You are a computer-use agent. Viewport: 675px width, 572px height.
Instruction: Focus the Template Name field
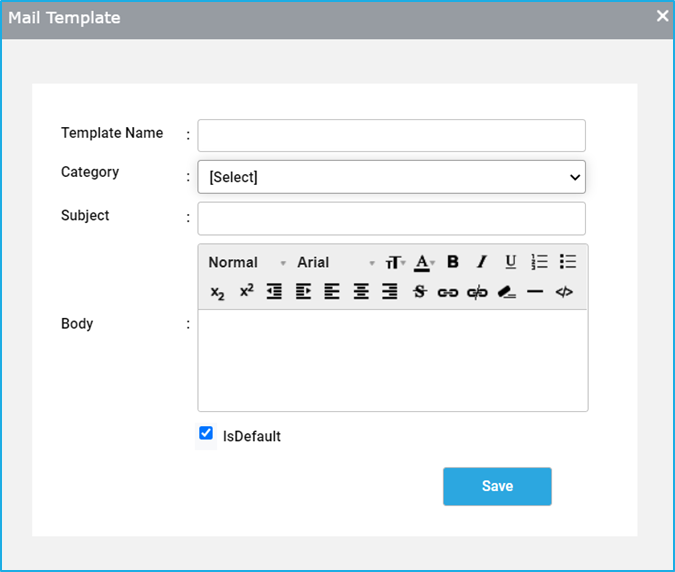[x=391, y=135]
